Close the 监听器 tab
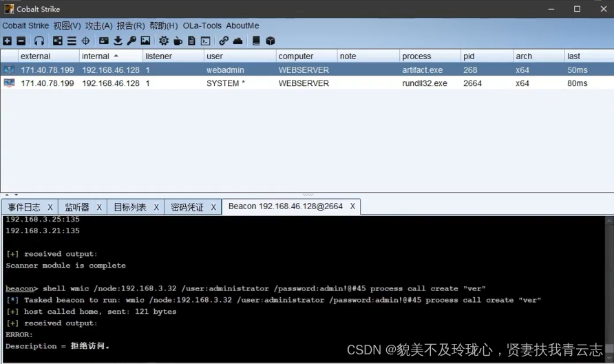 coord(99,207)
